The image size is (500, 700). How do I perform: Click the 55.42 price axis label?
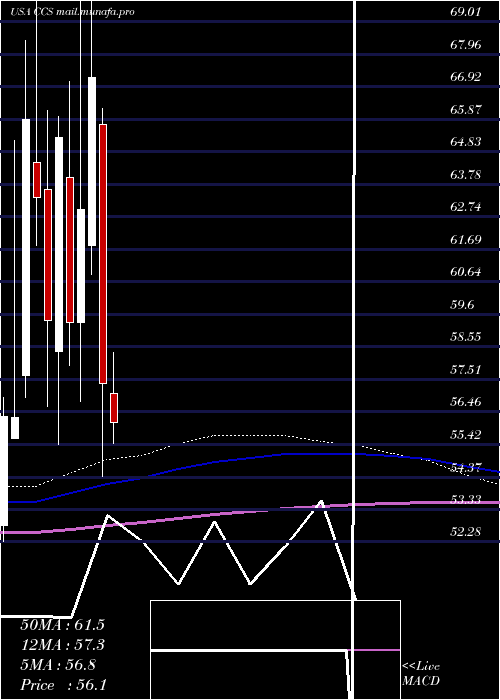(x=465, y=435)
